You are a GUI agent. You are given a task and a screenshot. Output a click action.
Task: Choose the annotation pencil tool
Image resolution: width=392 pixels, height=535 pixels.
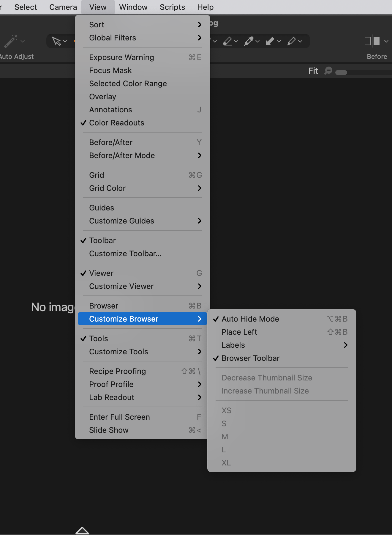[292, 41]
